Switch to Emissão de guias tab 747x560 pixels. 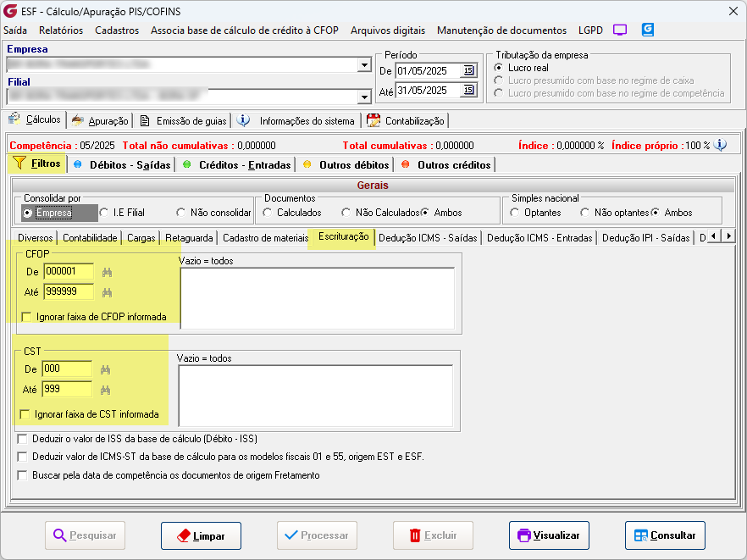(x=183, y=121)
